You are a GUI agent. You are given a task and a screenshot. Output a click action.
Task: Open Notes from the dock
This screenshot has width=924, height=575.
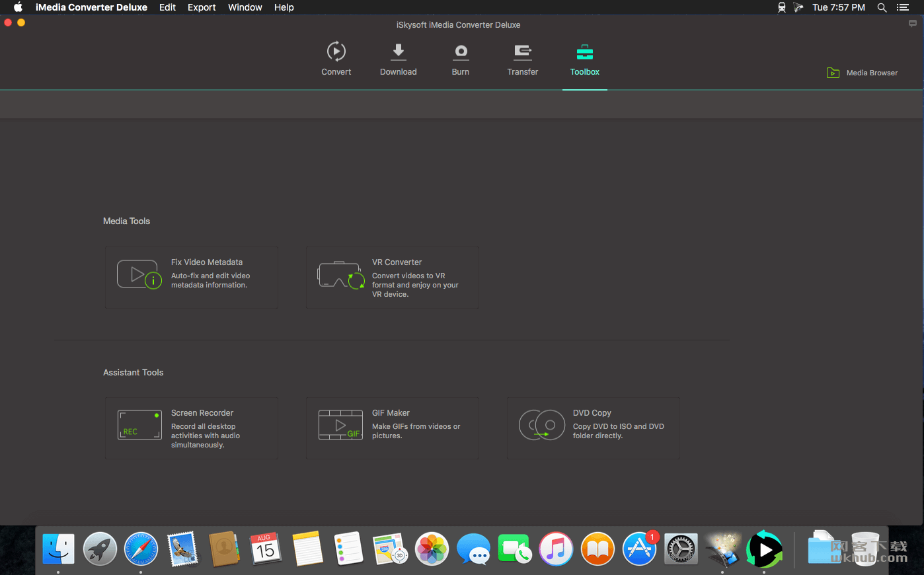(307, 549)
